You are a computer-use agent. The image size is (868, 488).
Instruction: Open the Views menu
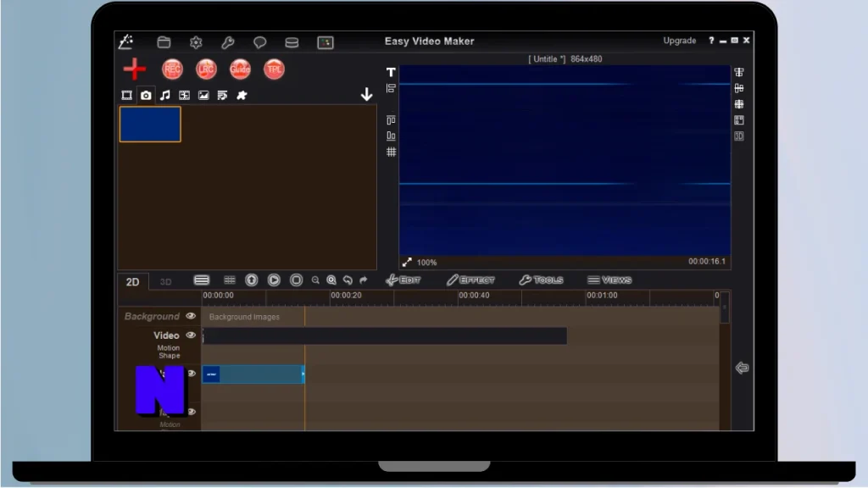[609, 280]
